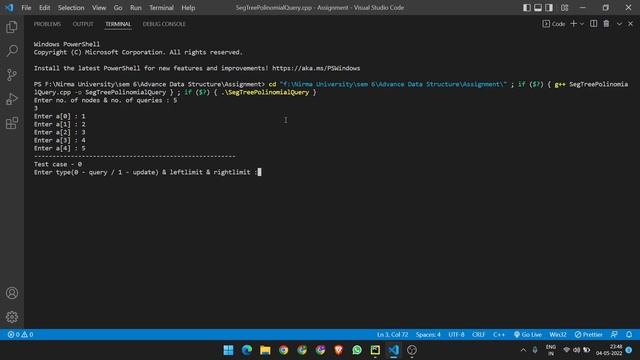
Task: Open the Explorer view in activity bar
Action: (x=12, y=27)
